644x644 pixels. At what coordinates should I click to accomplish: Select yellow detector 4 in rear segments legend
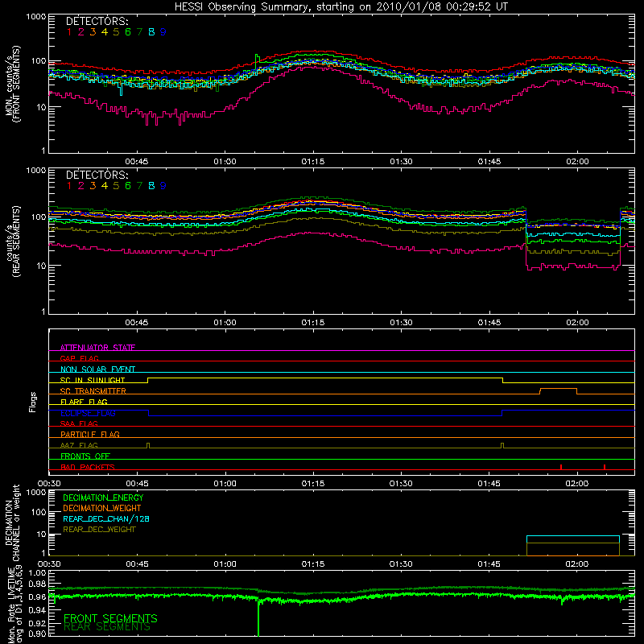105,186
